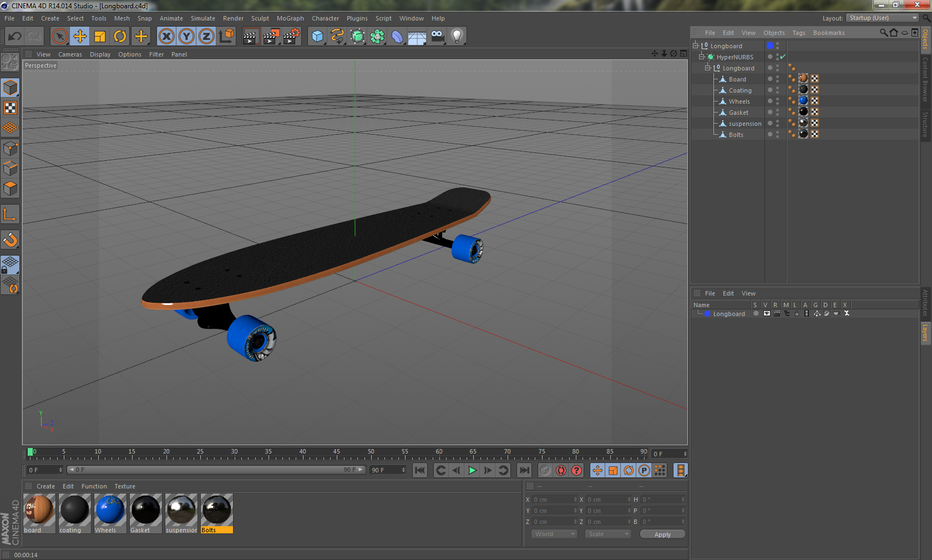Switch to Polygons mode
Viewport: 932px width, 560px height.
(10, 189)
